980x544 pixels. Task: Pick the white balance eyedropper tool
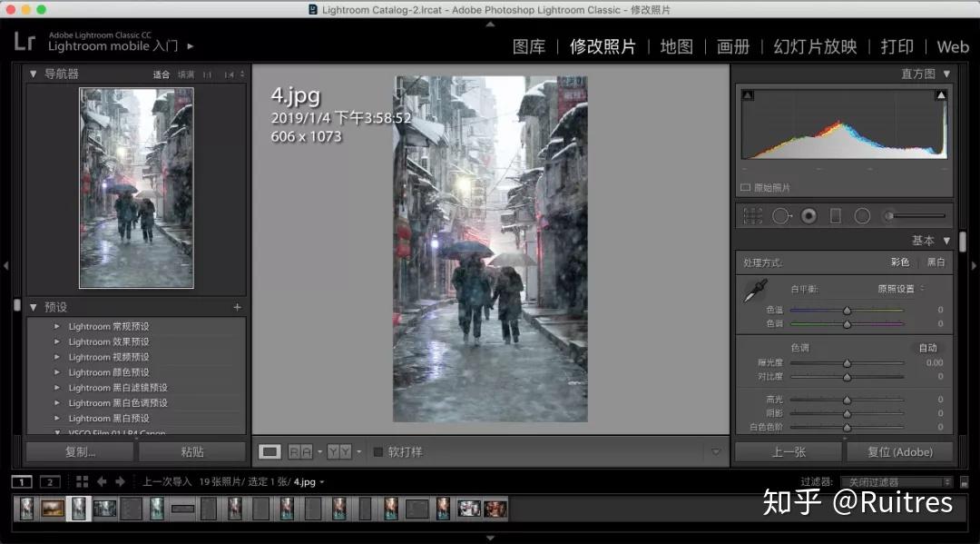(x=755, y=291)
